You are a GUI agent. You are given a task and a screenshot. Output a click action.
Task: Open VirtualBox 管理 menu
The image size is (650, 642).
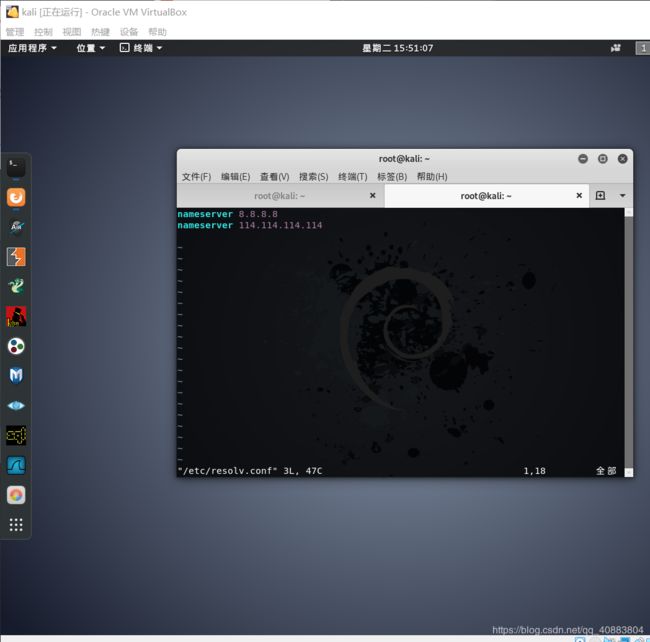click(15, 32)
